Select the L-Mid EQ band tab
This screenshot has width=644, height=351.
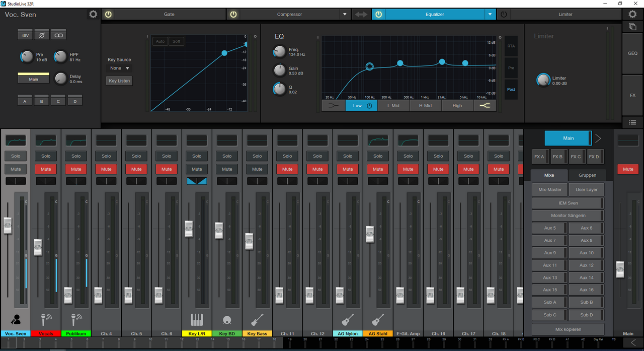[x=393, y=105]
